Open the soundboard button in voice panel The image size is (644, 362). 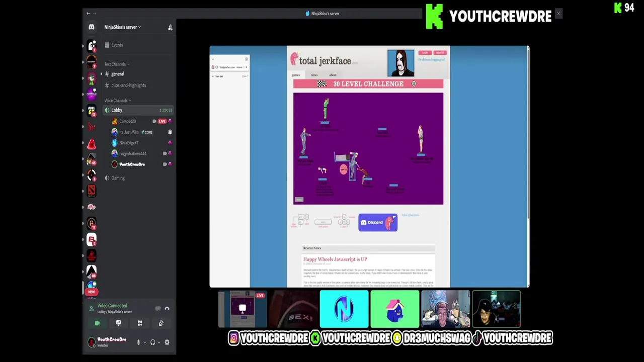tap(161, 323)
